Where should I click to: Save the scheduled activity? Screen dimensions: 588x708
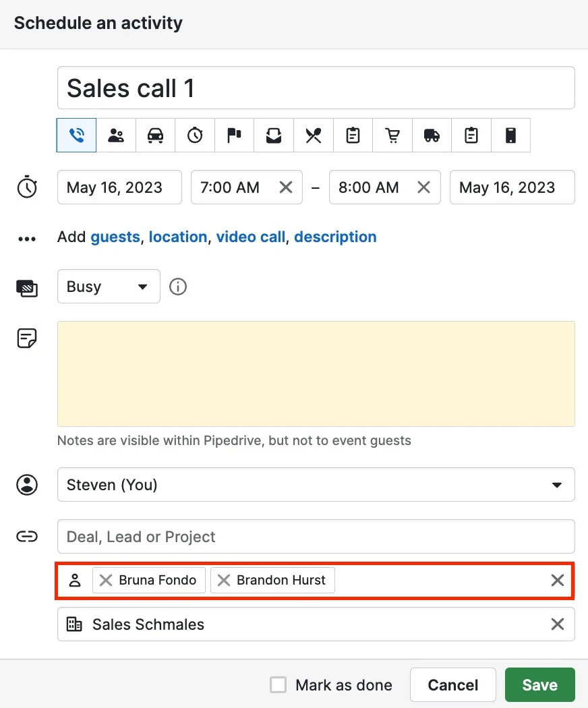click(539, 684)
